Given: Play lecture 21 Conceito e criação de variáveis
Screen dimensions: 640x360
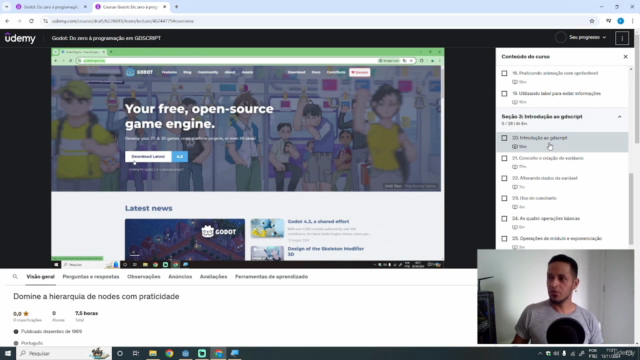Looking at the screenshot, I should click(547, 158).
